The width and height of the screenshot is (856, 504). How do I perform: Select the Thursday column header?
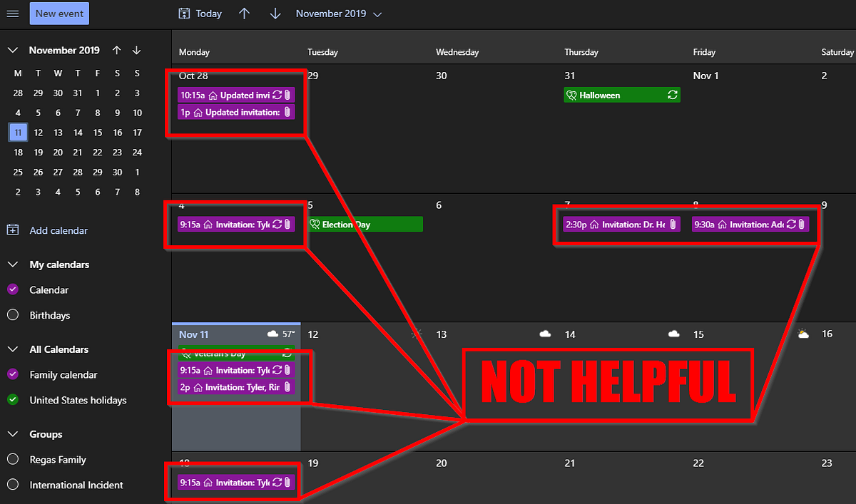[581, 52]
